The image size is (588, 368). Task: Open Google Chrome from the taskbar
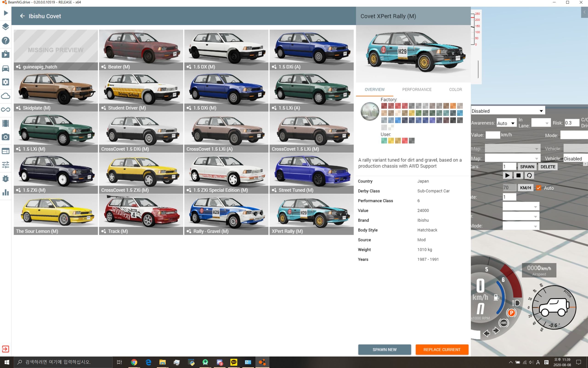[134, 362]
